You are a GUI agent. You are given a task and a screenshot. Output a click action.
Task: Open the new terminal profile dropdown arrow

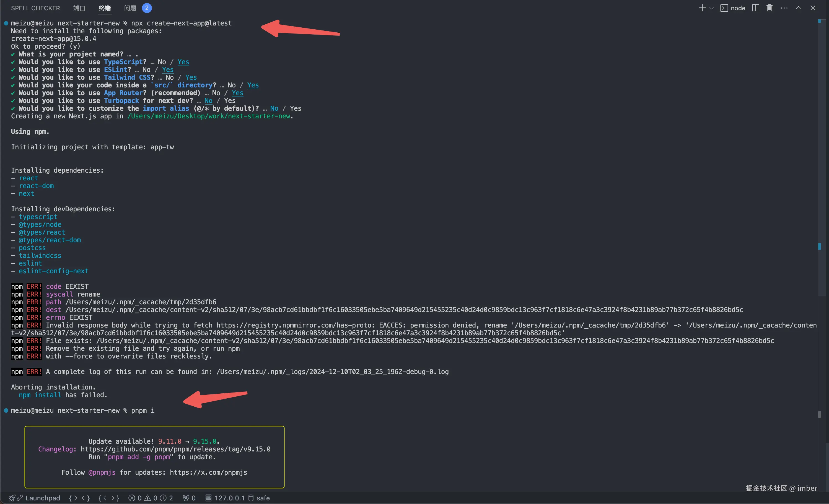pyautogui.click(x=711, y=8)
